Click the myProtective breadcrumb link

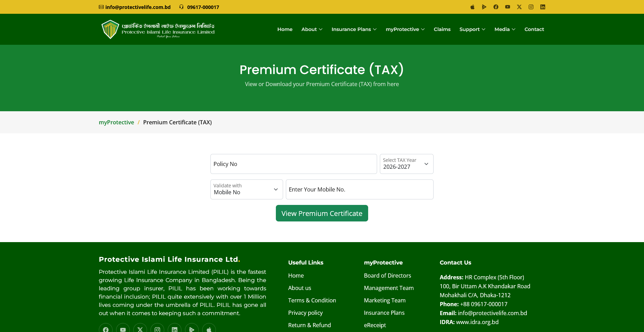click(x=116, y=122)
